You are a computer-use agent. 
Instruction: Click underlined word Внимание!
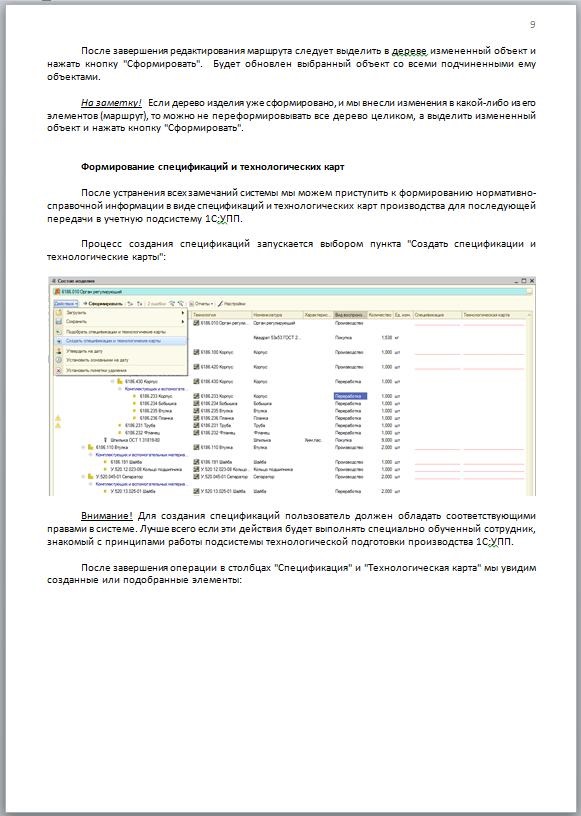107,516
